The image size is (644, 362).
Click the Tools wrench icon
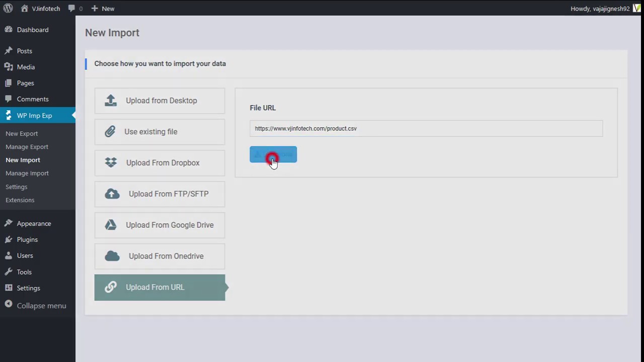9,272
